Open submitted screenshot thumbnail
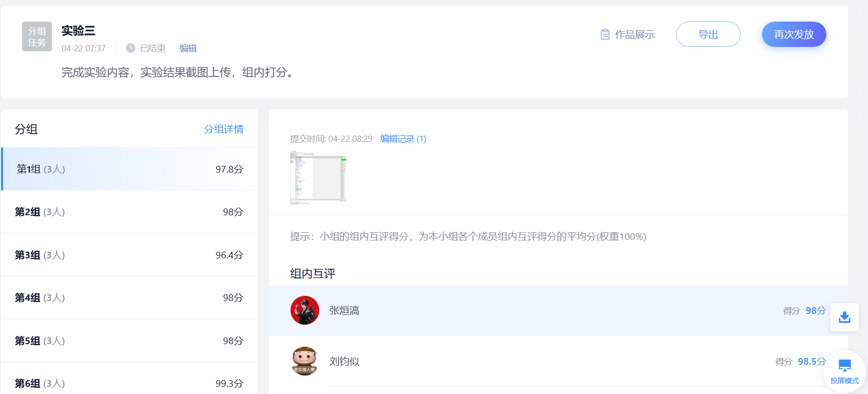Screen dimensions: 868x394 point(318,177)
